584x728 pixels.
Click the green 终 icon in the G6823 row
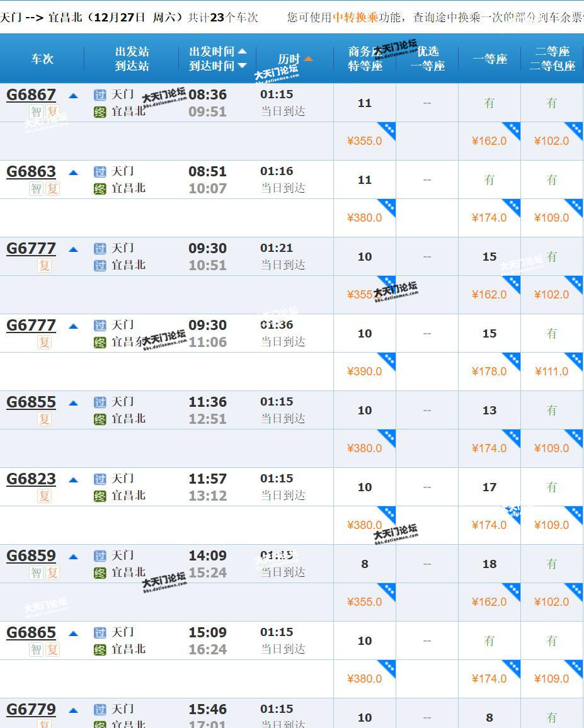pyautogui.click(x=100, y=496)
